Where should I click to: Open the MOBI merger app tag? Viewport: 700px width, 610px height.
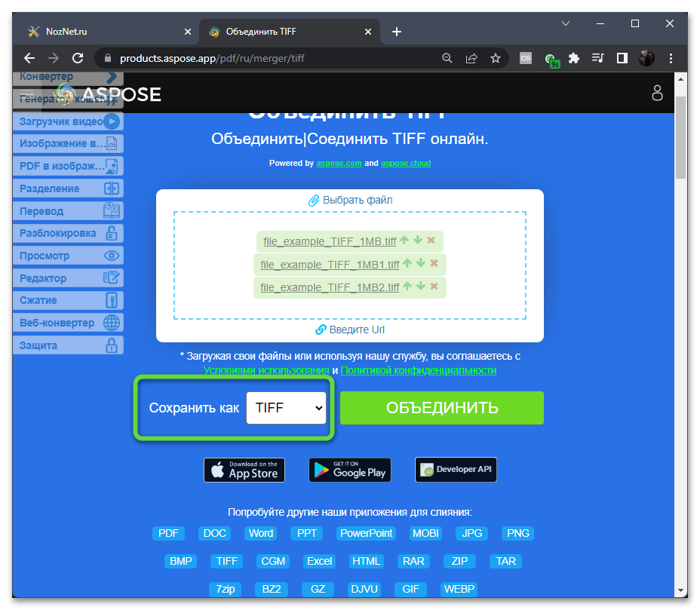(x=425, y=533)
